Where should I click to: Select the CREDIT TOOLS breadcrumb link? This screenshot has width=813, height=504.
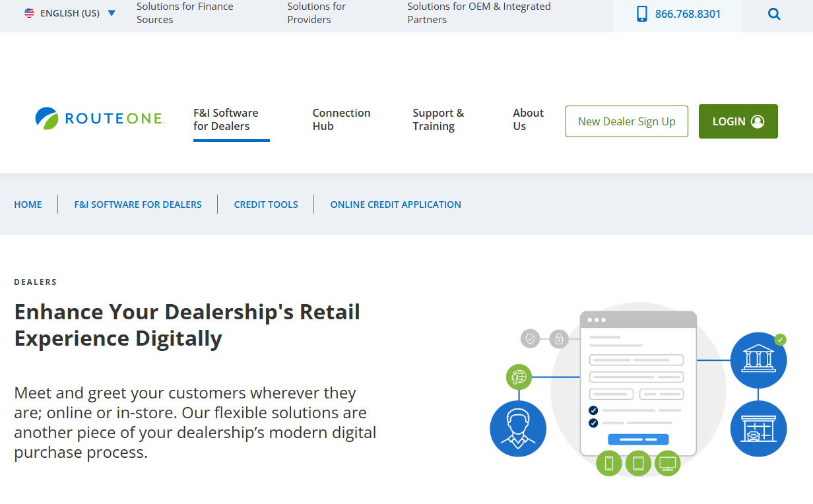(266, 205)
